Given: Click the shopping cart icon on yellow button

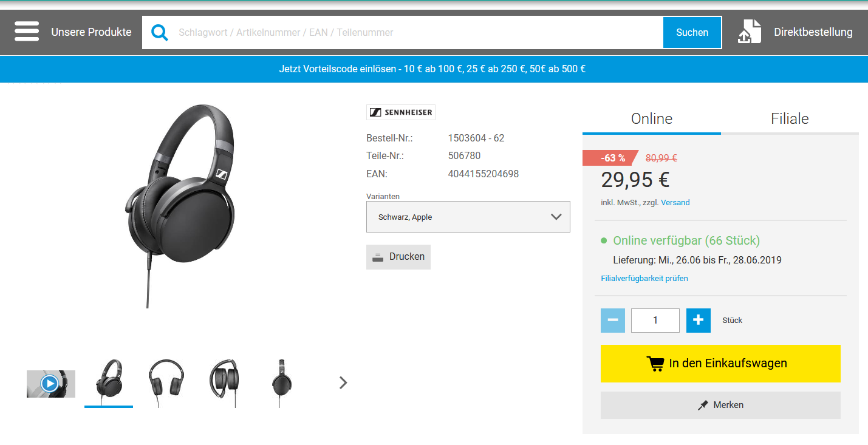Looking at the screenshot, I should 655,364.
